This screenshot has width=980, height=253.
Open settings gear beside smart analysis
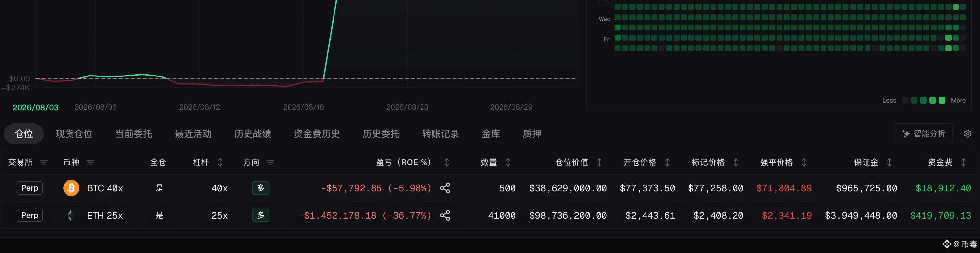[x=967, y=134]
